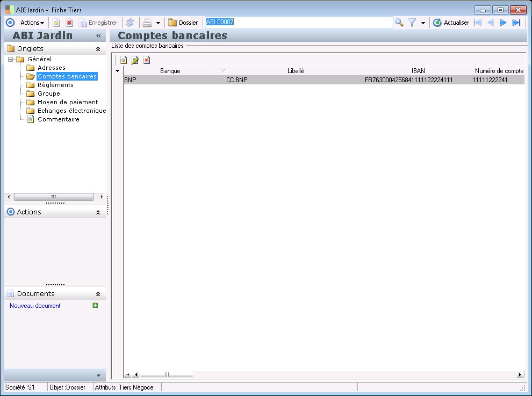Image resolution: width=532 pixels, height=396 pixels.
Task: Click the grid plus button at bottom
Action: coord(127,375)
